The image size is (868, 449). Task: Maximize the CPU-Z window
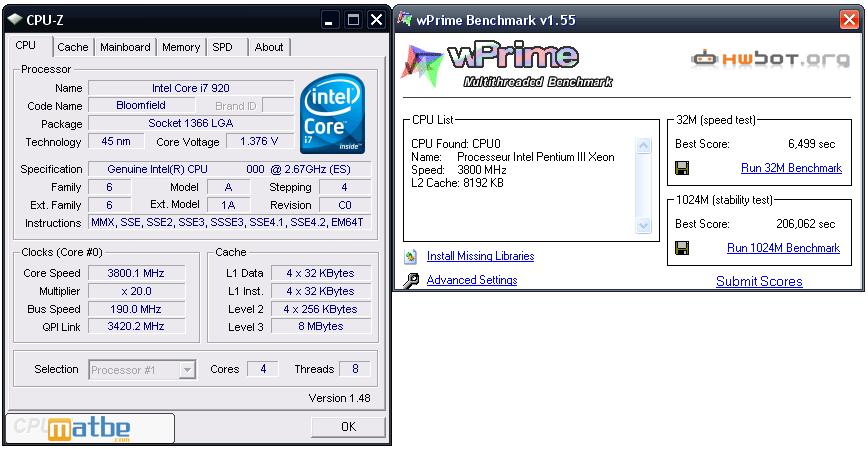coord(353,20)
